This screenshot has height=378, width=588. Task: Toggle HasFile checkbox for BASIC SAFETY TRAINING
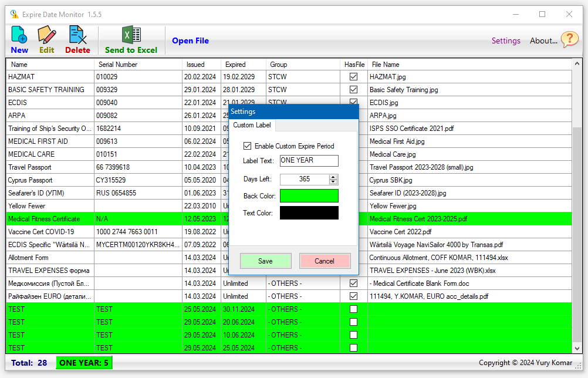[x=353, y=90]
